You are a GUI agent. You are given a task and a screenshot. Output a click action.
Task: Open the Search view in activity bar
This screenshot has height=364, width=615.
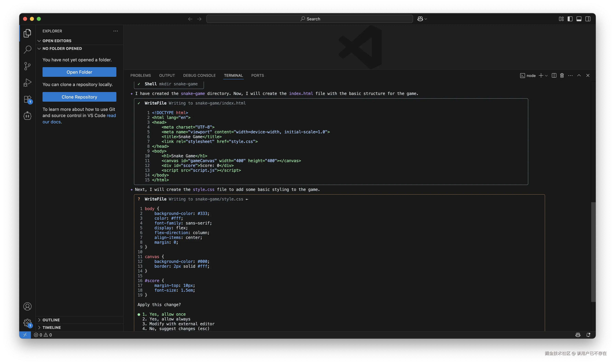click(27, 50)
